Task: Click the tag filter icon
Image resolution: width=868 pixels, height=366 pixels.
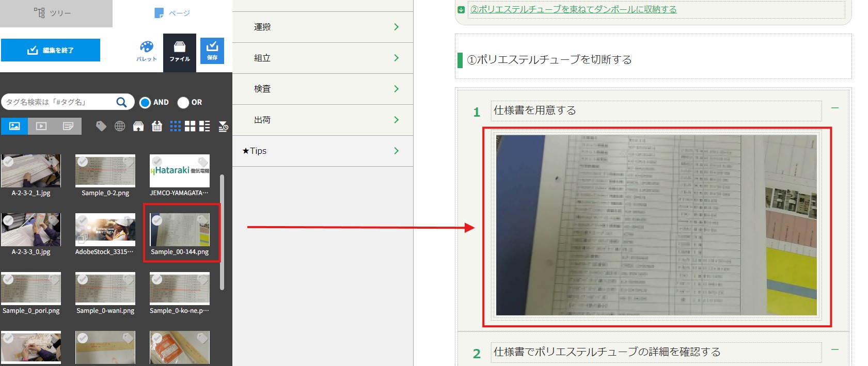Action: click(x=101, y=126)
